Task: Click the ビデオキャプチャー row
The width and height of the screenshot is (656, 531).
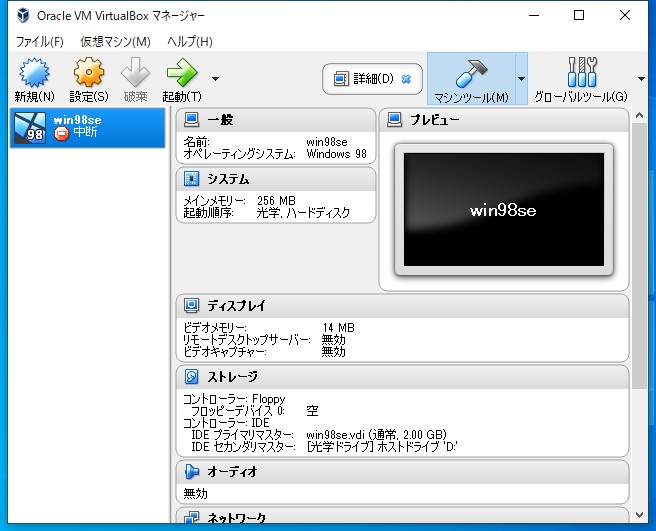Action: point(264,351)
